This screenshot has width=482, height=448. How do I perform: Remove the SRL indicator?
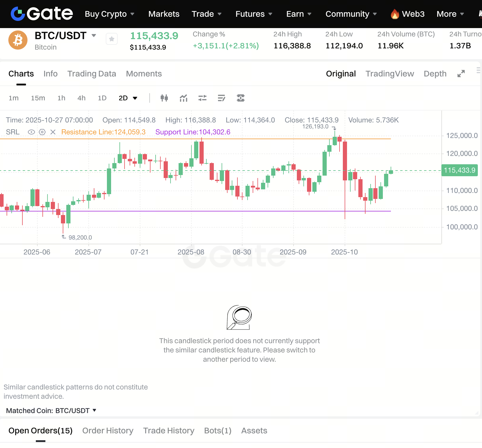[x=53, y=132]
